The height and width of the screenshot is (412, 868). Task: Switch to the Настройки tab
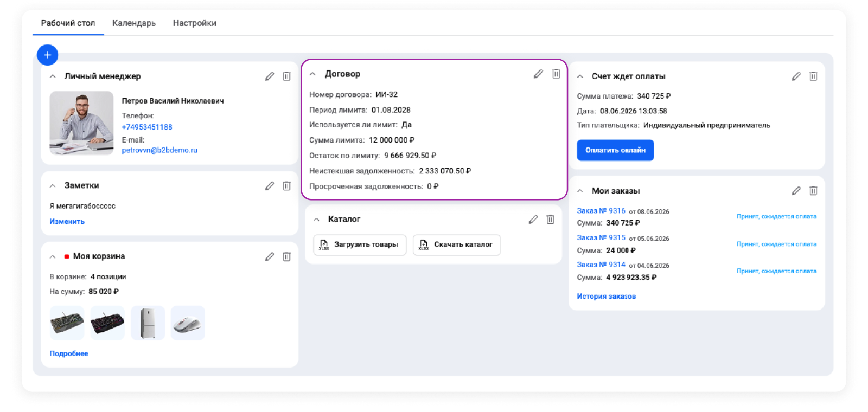point(194,23)
